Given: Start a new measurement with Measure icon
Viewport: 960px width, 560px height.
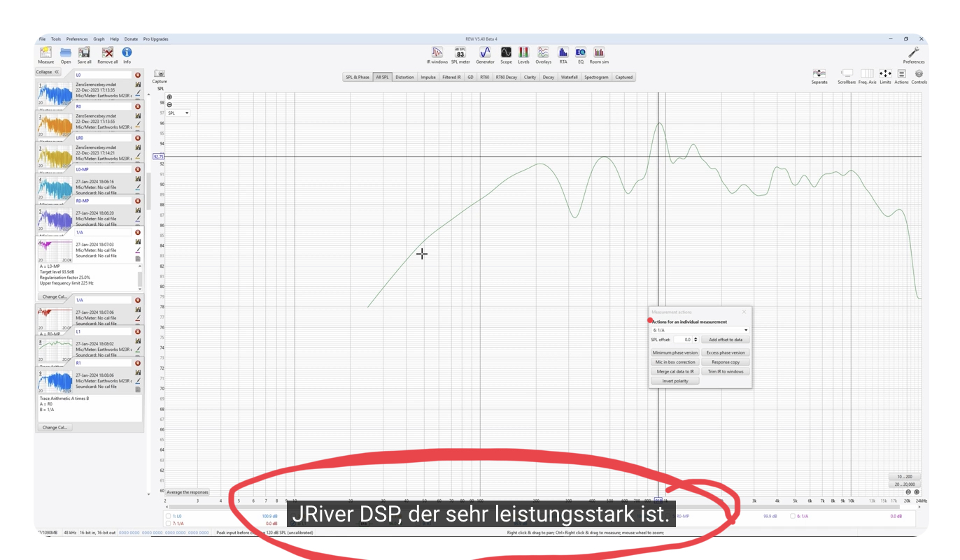Looking at the screenshot, I should [45, 52].
